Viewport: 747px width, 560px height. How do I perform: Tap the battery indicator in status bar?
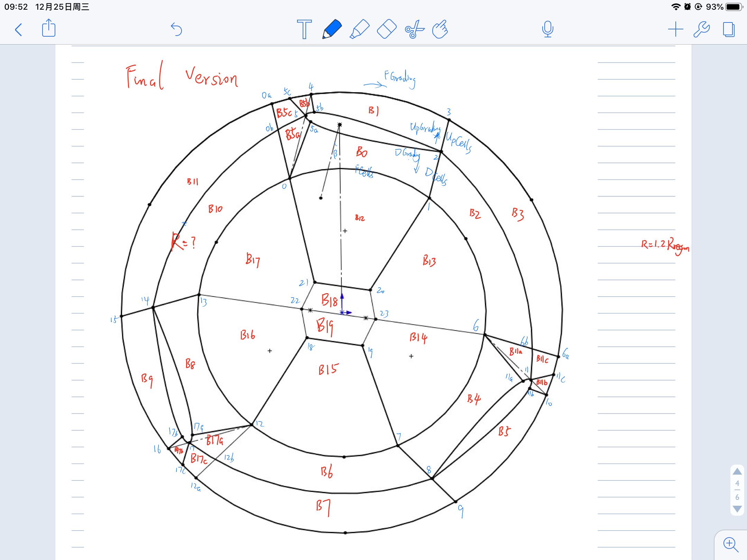click(734, 7)
